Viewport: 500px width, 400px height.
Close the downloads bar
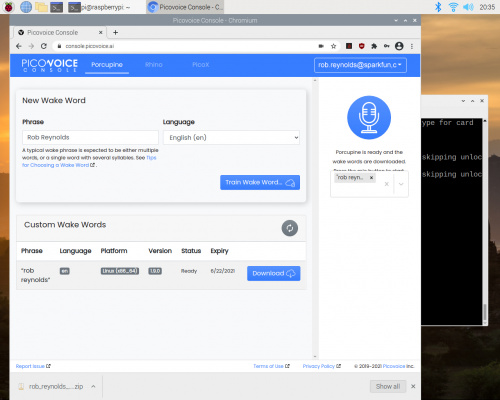(413, 386)
